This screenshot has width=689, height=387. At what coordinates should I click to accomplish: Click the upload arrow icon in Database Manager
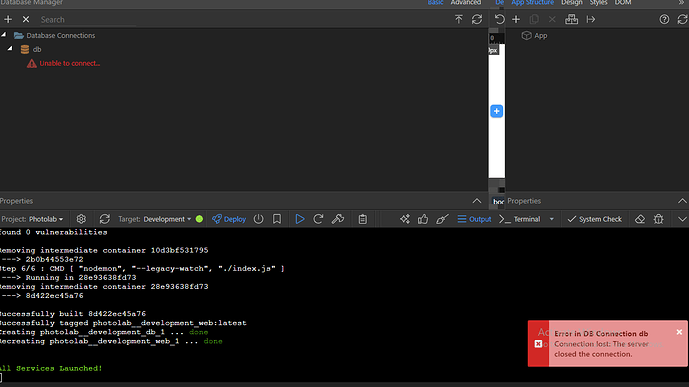459,19
